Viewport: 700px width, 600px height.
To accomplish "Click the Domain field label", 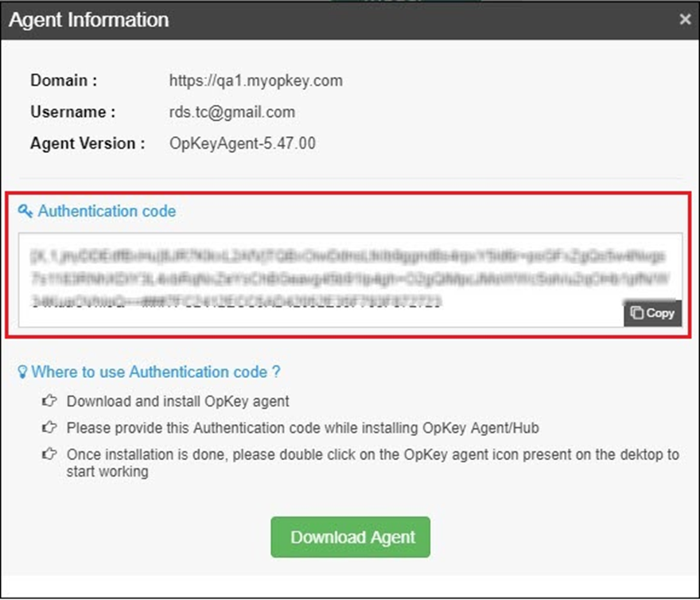I will click(64, 80).
